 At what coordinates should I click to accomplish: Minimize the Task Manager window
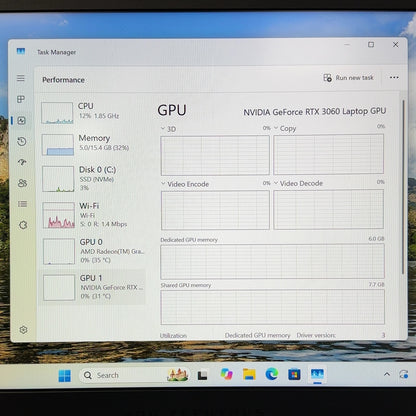point(347,44)
